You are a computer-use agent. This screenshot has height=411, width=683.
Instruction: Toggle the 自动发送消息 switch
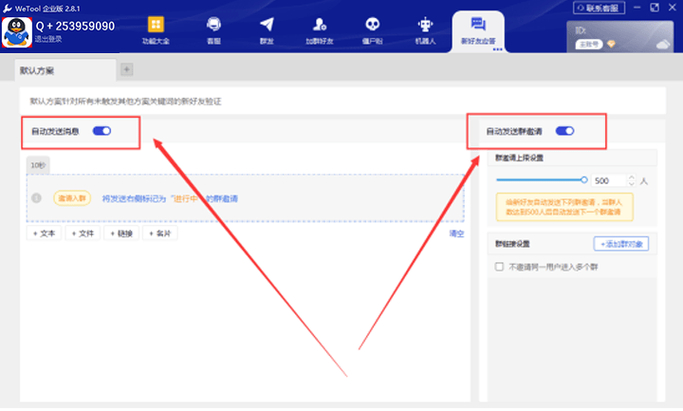(x=102, y=131)
